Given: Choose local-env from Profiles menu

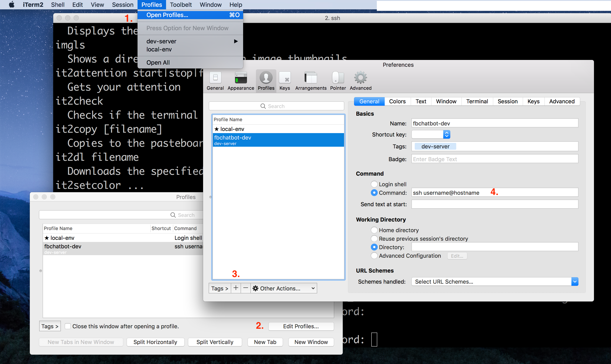Looking at the screenshot, I should (190, 49).
